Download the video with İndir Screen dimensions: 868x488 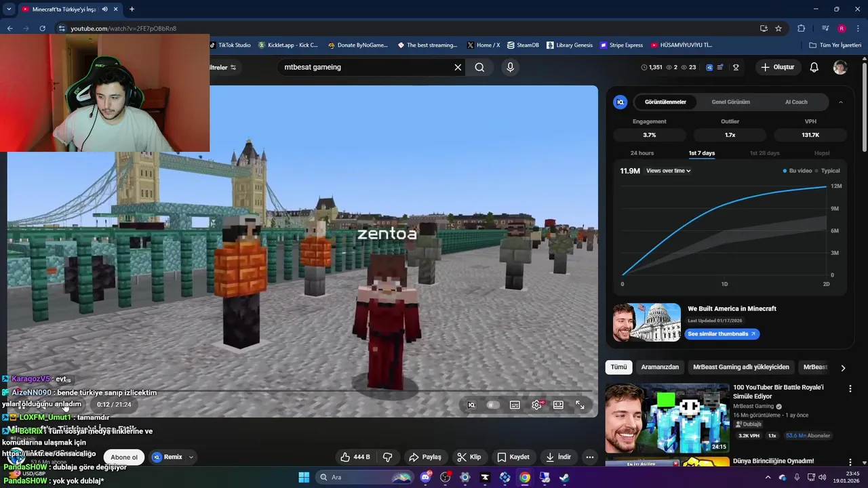tap(559, 457)
